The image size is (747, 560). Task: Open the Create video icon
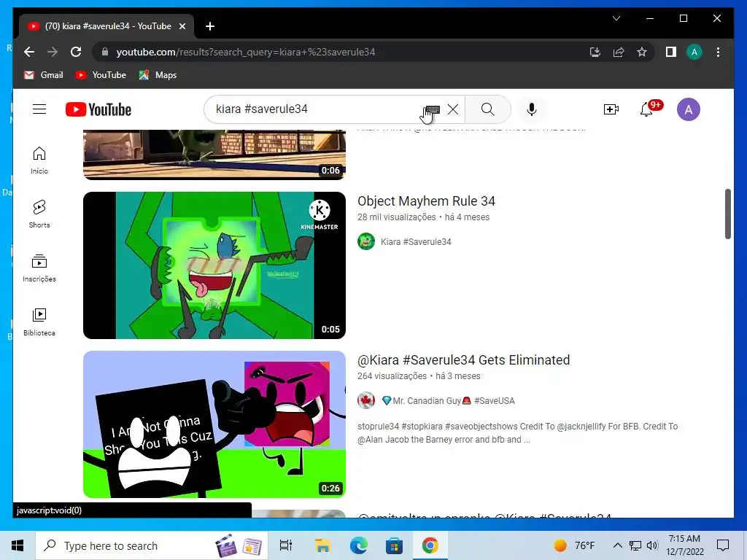click(611, 109)
